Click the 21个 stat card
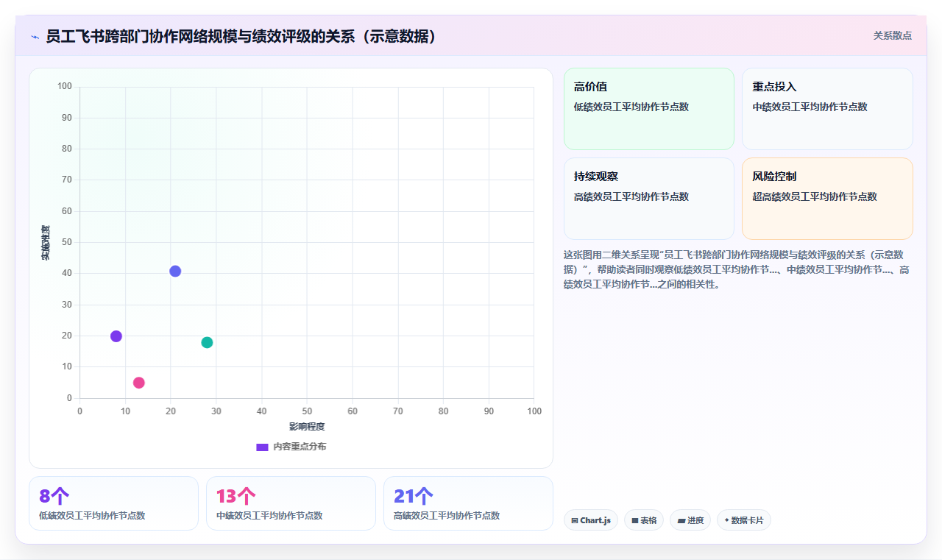Image resolution: width=942 pixels, height=560 pixels. pyautogui.click(x=468, y=503)
